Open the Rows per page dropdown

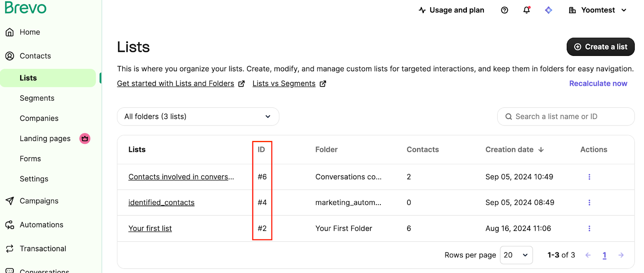[x=516, y=255]
